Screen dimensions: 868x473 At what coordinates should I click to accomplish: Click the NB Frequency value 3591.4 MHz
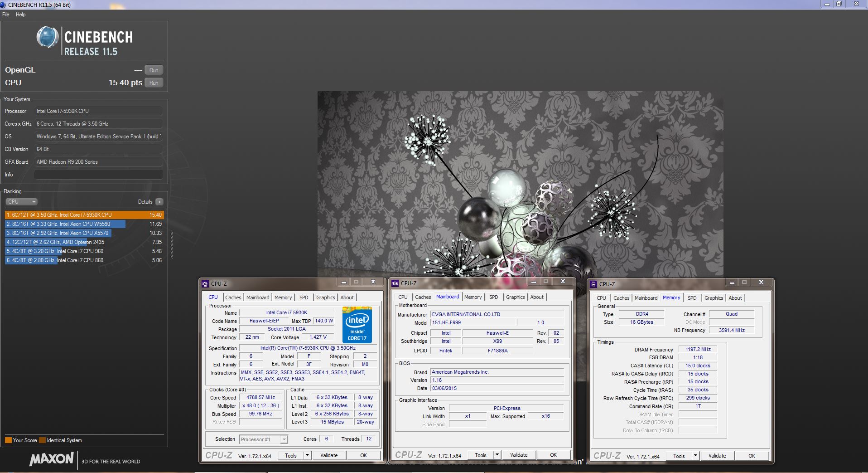732,331
